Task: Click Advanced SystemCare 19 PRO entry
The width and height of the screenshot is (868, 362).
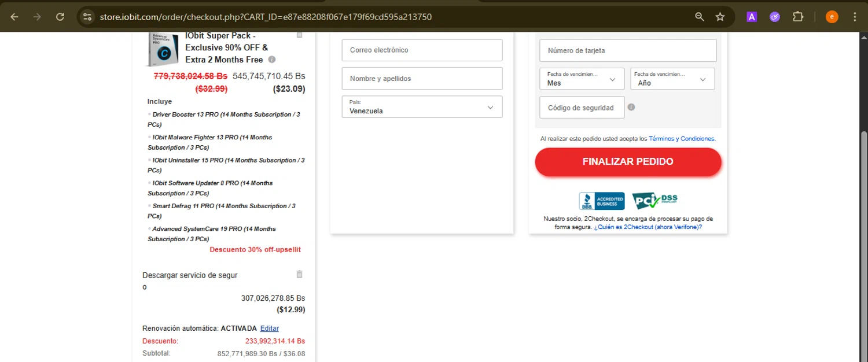Action: (x=212, y=234)
